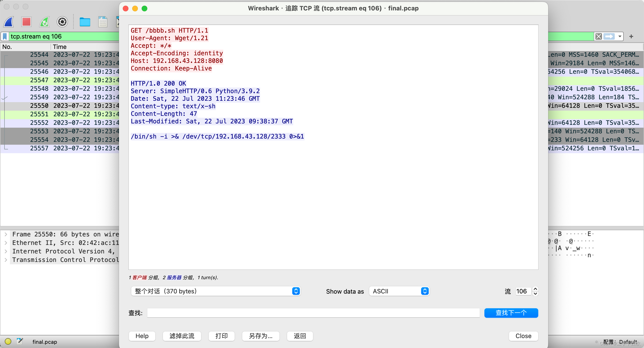Click the save capture file icon
This screenshot has height=348, width=644.
click(102, 22)
